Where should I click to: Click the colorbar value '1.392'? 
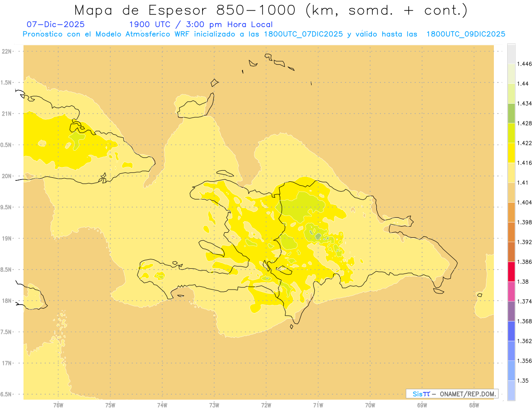pos(524,242)
